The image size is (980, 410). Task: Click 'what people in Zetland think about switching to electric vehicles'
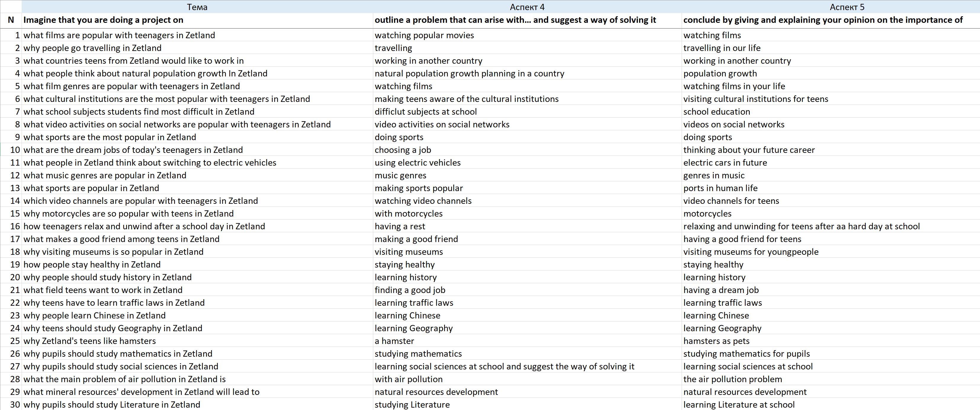[x=197, y=163]
